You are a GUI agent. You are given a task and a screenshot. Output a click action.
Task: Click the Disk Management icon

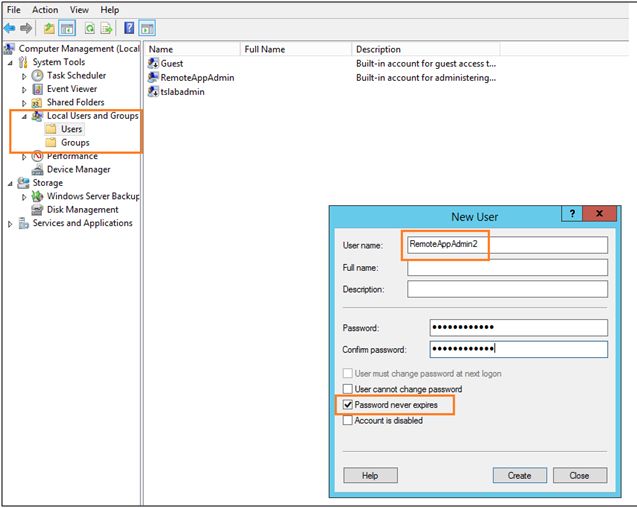[x=37, y=210]
